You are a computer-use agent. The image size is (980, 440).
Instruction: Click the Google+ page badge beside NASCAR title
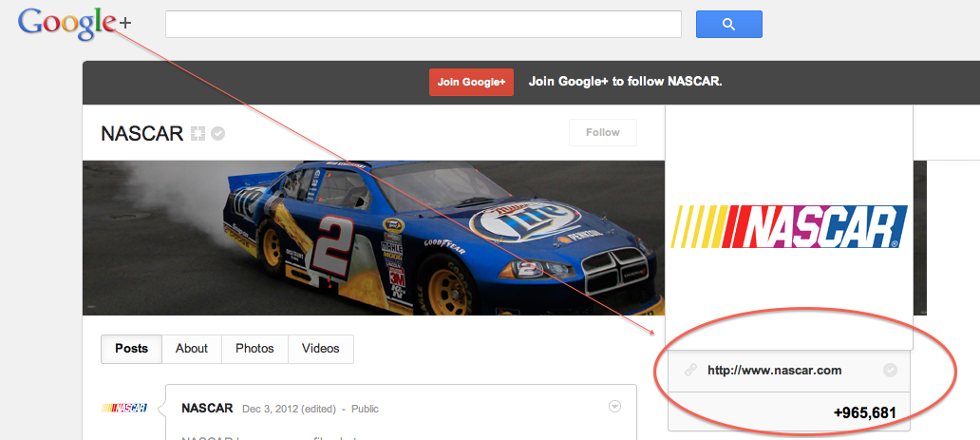[198, 133]
